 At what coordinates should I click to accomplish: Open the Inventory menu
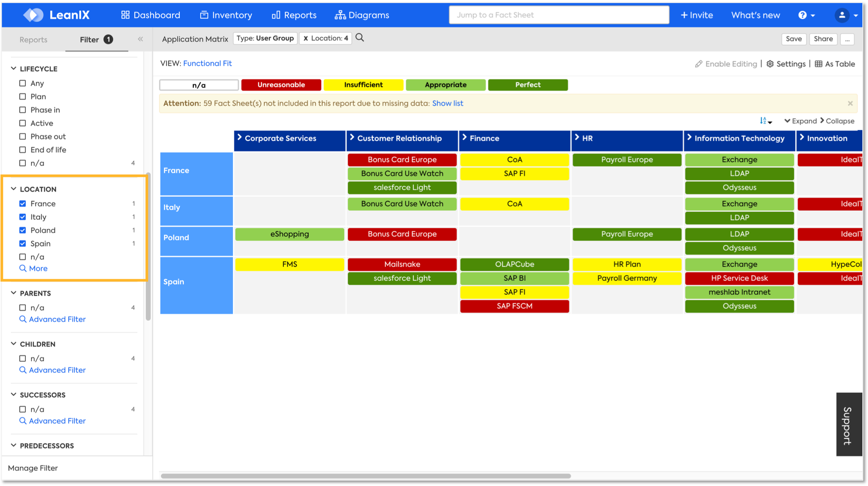[x=226, y=15]
